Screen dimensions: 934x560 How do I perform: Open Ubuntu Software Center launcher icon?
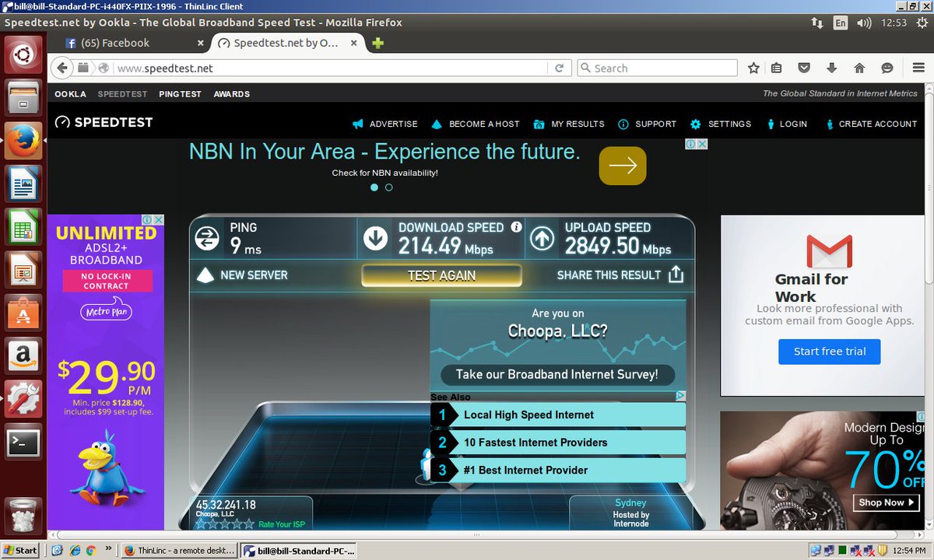pyautogui.click(x=23, y=313)
